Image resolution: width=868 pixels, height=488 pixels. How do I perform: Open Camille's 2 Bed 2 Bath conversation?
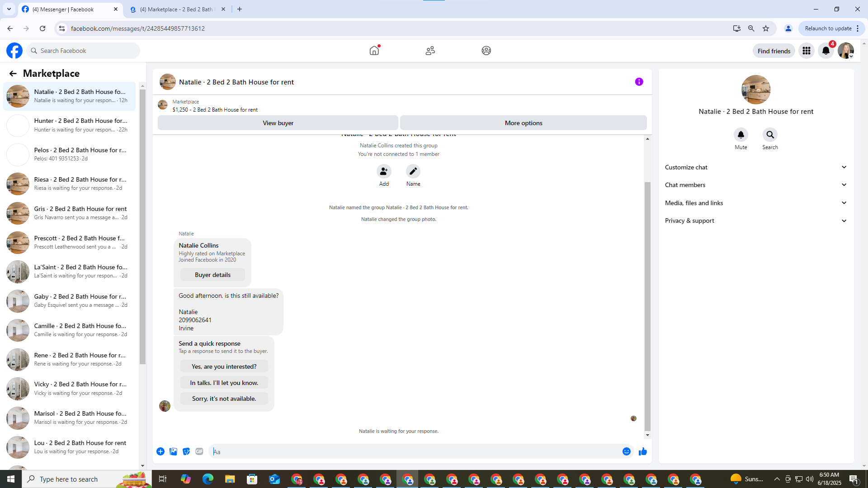(69, 330)
